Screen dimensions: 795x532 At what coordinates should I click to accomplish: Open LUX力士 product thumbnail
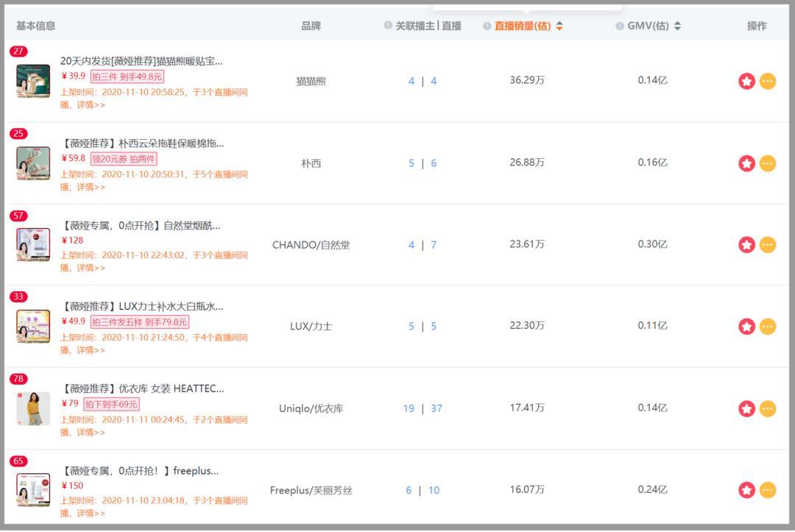click(x=33, y=326)
